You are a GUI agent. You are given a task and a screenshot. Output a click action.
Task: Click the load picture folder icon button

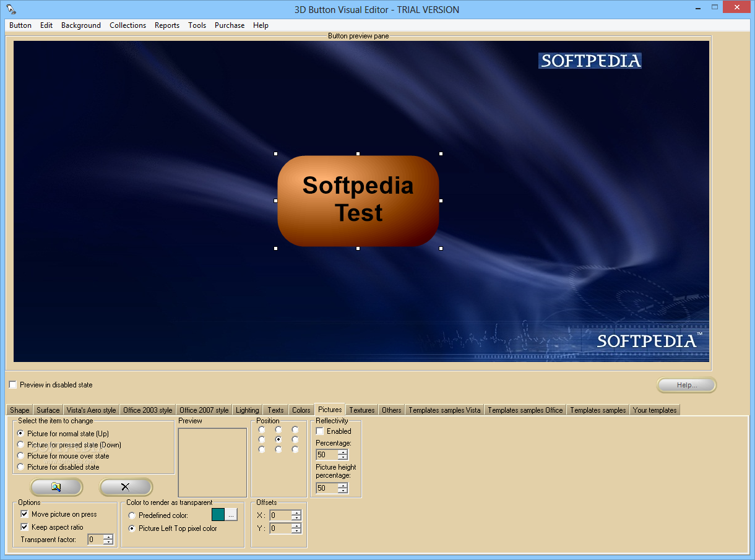(x=56, y=487)
